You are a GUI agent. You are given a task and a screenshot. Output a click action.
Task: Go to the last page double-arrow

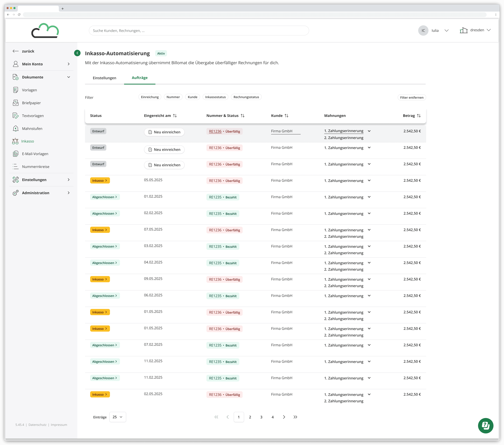click(295, 417)
